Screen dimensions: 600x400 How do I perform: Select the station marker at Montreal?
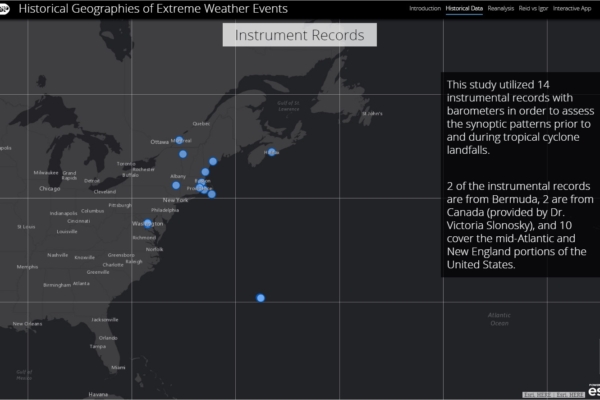coord(180,141)
